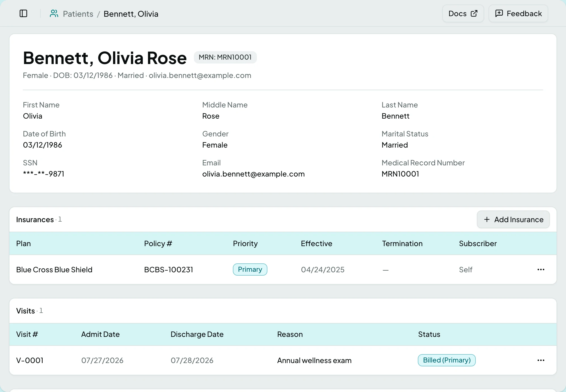Toggle the sidebar panel icon

[x=23, y=13]
